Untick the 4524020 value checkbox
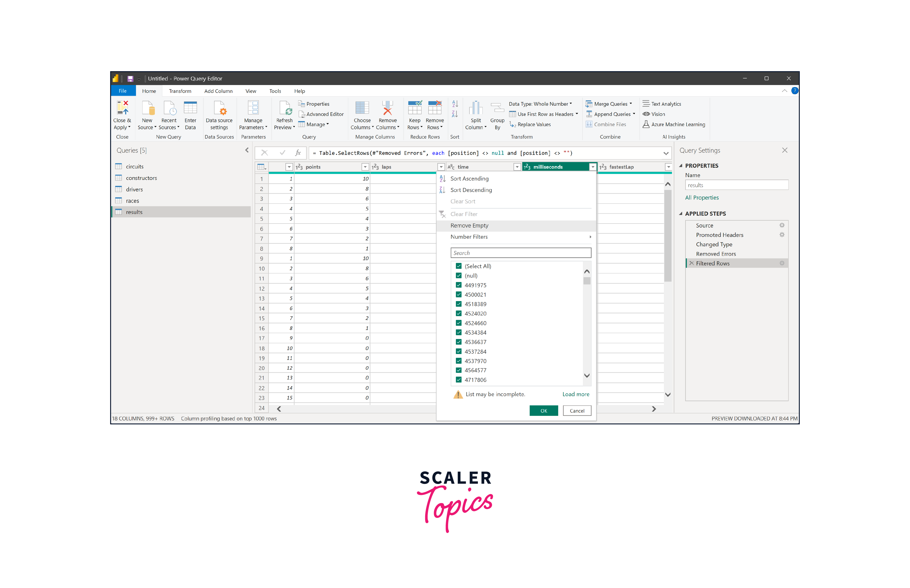 click(x=459, y=313)
